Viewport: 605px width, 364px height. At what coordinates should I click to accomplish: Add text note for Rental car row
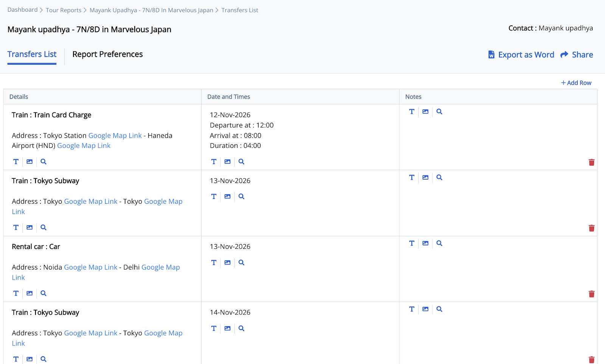[x=412, y=243]
